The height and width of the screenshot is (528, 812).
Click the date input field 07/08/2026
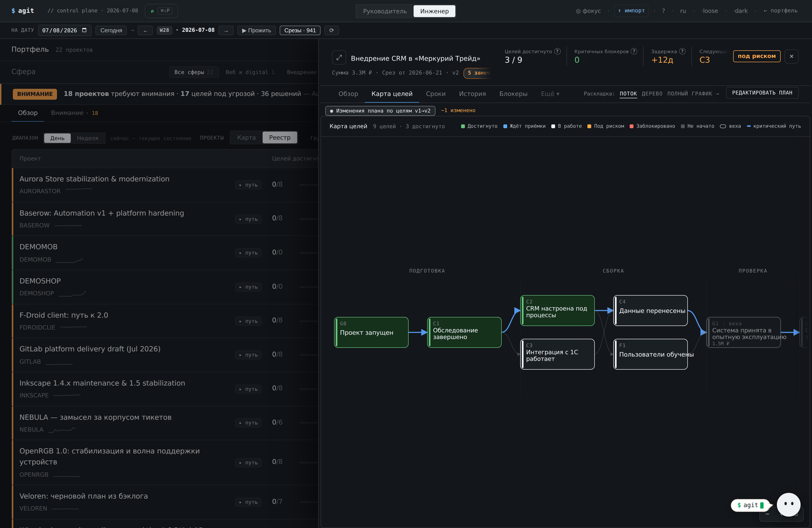[65, 30]
